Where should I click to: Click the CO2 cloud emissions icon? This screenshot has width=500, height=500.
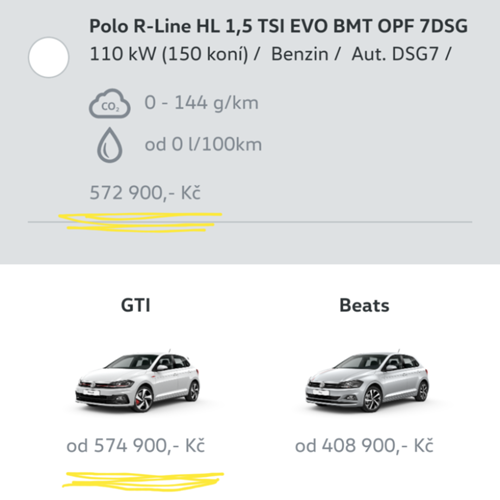coord(110,104)
